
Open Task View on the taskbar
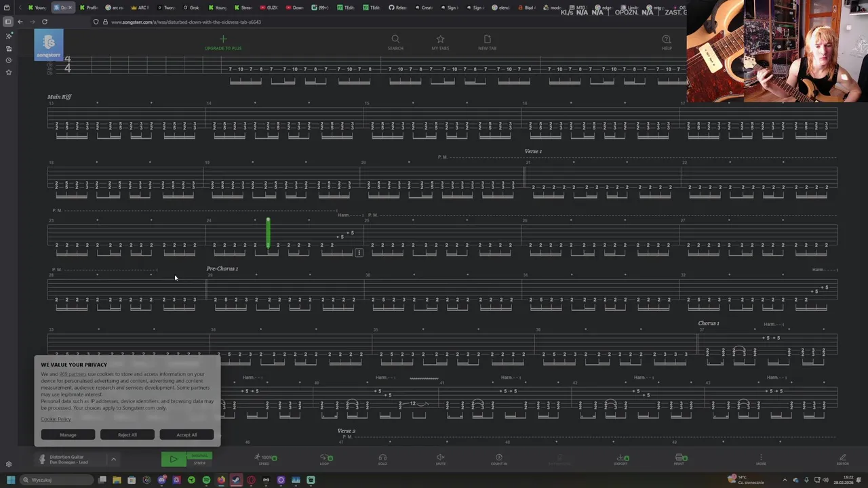click(x=102, y=480)
